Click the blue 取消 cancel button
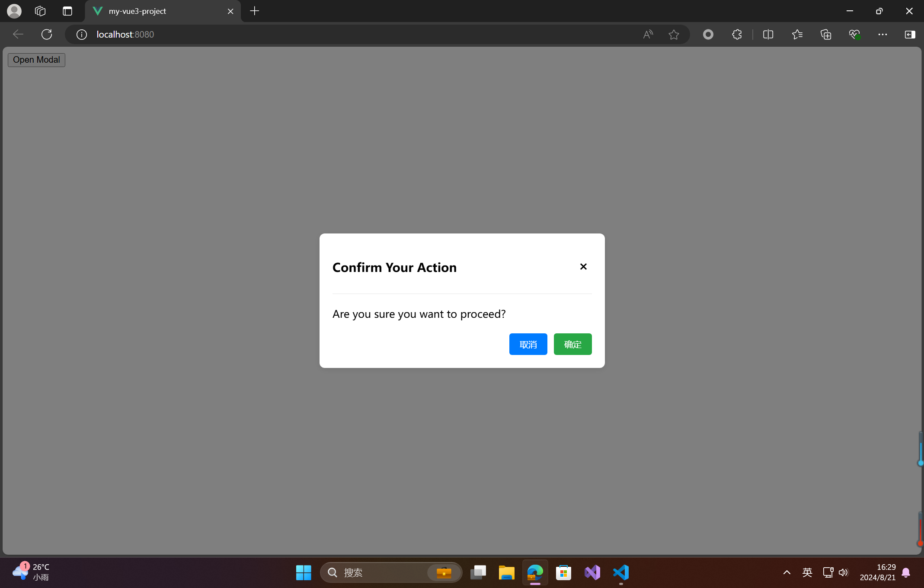 point(528,344)
